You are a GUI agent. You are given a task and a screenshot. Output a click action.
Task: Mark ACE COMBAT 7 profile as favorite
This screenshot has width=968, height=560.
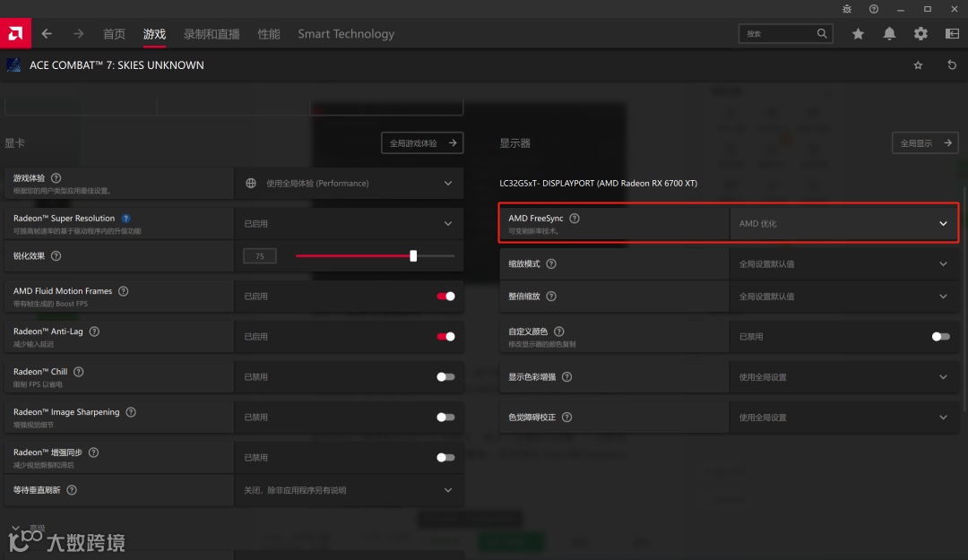tap(918, 65)
